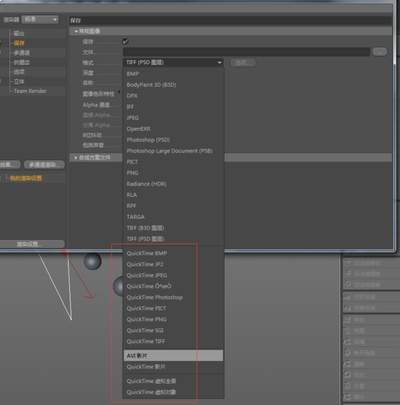Image resolution: width=400 pixels, height=405 pixels.
Task: Pick QuickTime TIFF from the list
Action: pyautogui.click(x=146, y=341)
